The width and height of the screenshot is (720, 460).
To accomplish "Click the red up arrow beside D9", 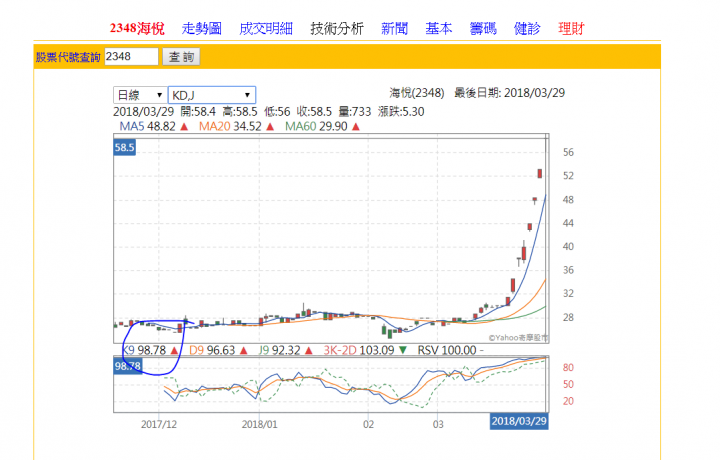I will pos(244,350).
